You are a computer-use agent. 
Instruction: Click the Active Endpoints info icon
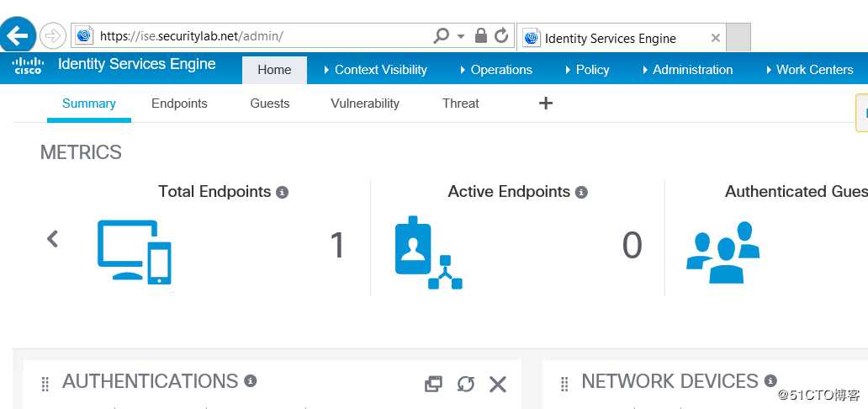point(580,193)
